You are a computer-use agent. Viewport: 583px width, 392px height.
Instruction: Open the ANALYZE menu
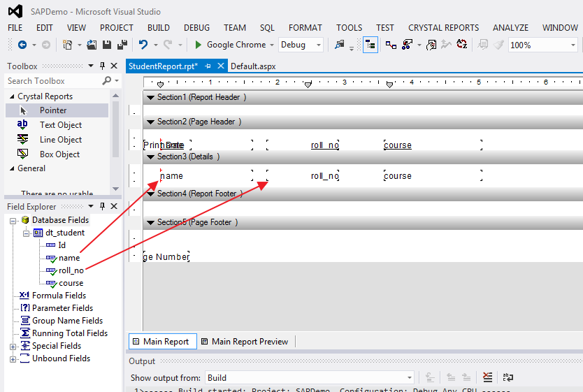510,28
